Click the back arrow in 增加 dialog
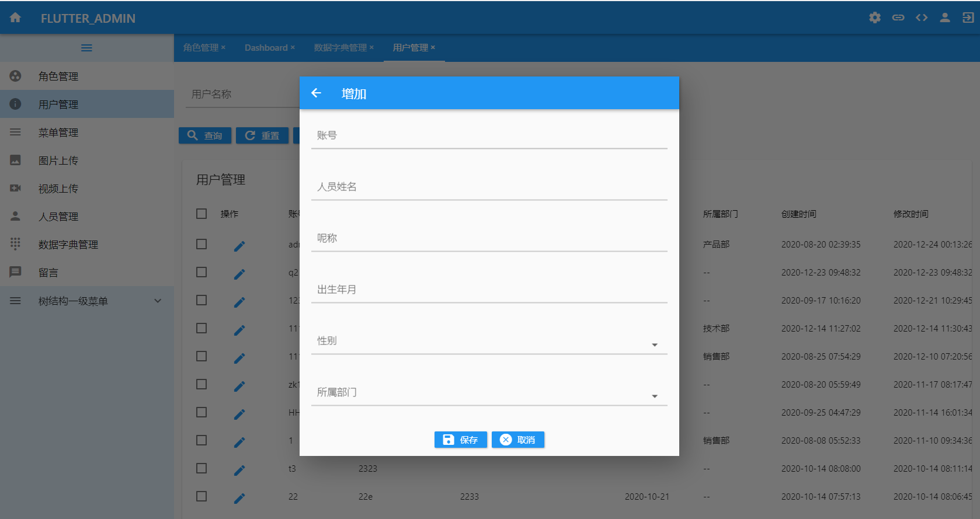This screenshot has width=980, height=519. (316, 93)
